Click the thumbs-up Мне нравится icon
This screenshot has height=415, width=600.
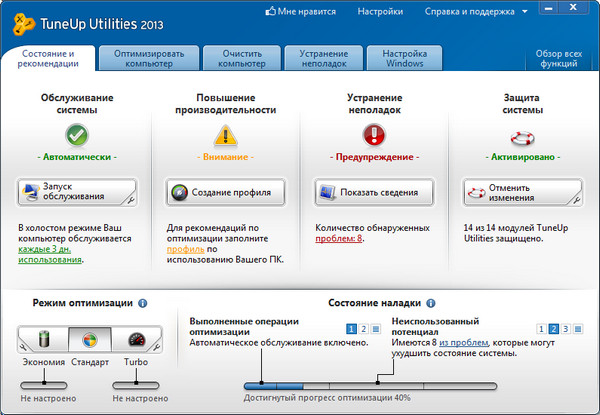pyautogui.click(x=270, y=13)
